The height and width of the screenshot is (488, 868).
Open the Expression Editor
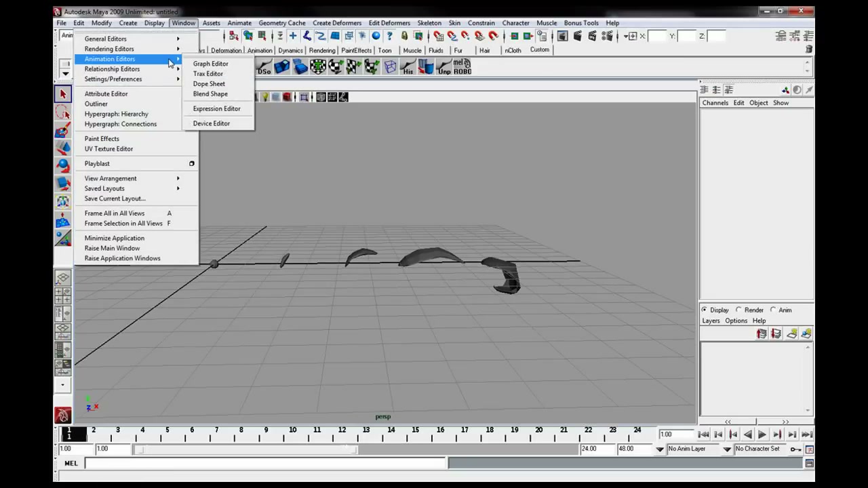coord(218,108)
